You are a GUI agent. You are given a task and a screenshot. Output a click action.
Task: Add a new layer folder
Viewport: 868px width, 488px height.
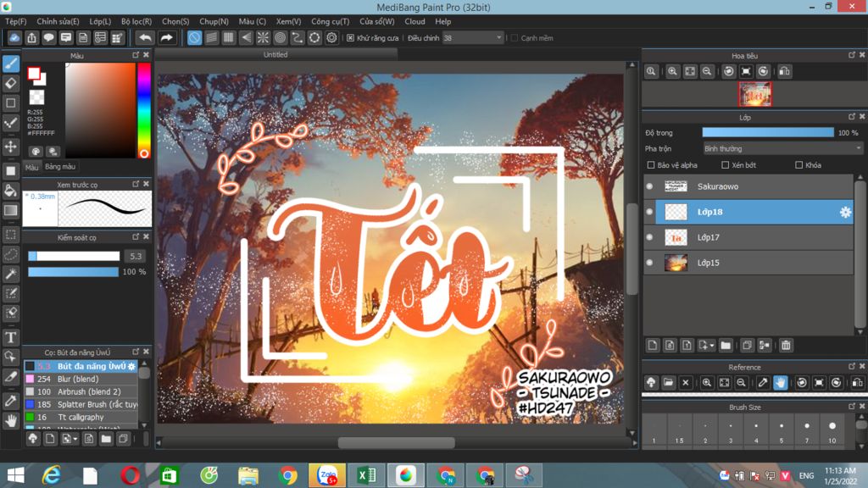(x=726, y=346)
